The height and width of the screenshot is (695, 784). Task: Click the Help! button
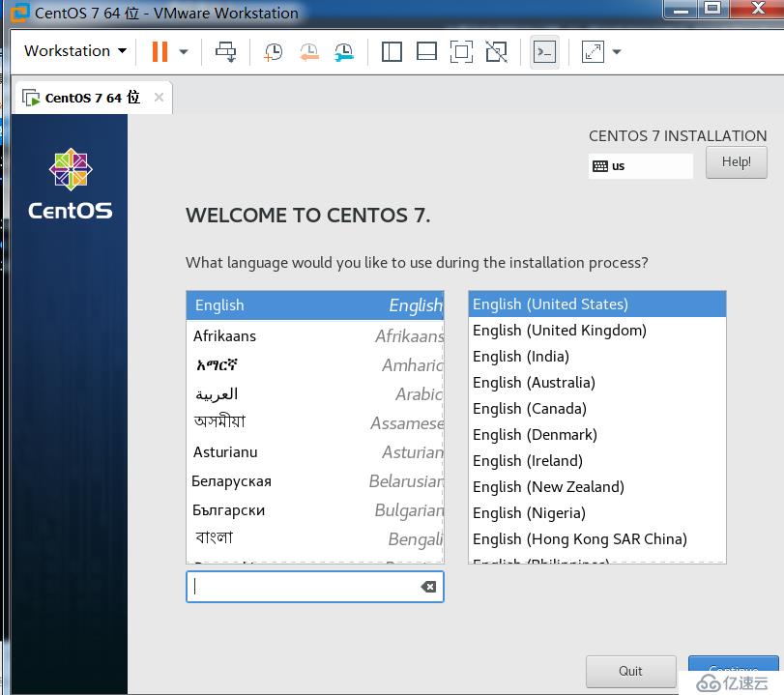(x=736, y=162)
